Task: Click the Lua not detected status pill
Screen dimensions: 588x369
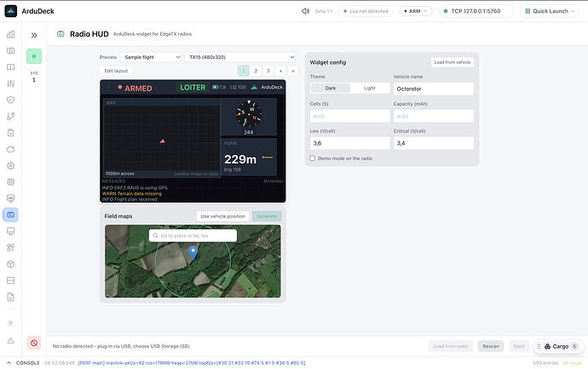Action: [x=366, y=11]
